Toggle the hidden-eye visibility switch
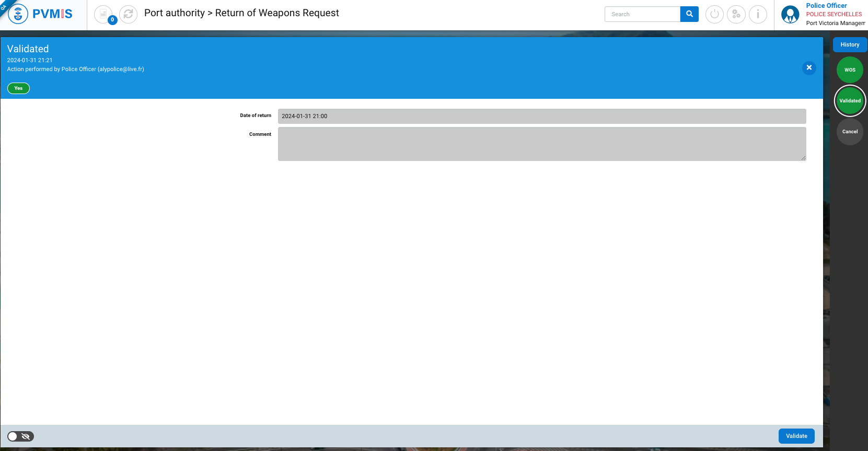The height and width of the screenshot is (451, 868). (20, 436)
